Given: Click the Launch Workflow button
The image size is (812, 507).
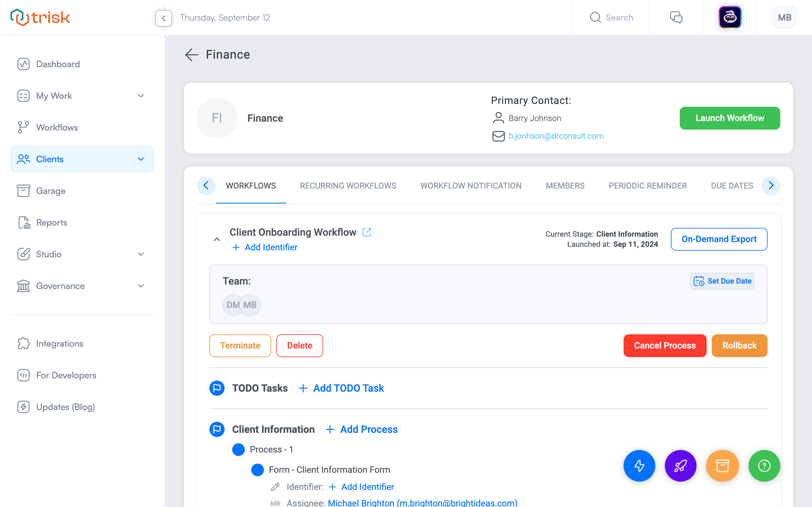Looking at the screenshot, I should 730,118.
